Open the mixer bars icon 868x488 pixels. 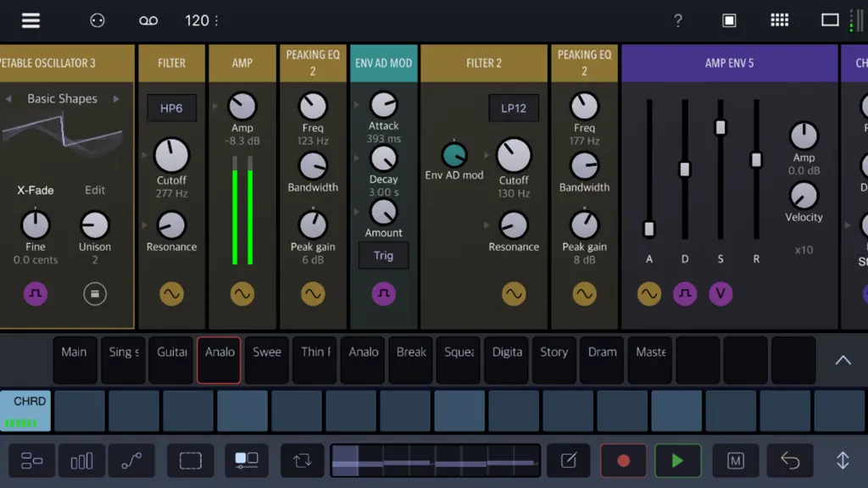point(81,460)
